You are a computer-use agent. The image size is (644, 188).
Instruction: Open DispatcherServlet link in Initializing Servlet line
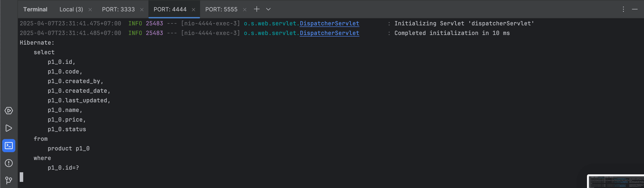pyautogui.click(x=329, y=23)
